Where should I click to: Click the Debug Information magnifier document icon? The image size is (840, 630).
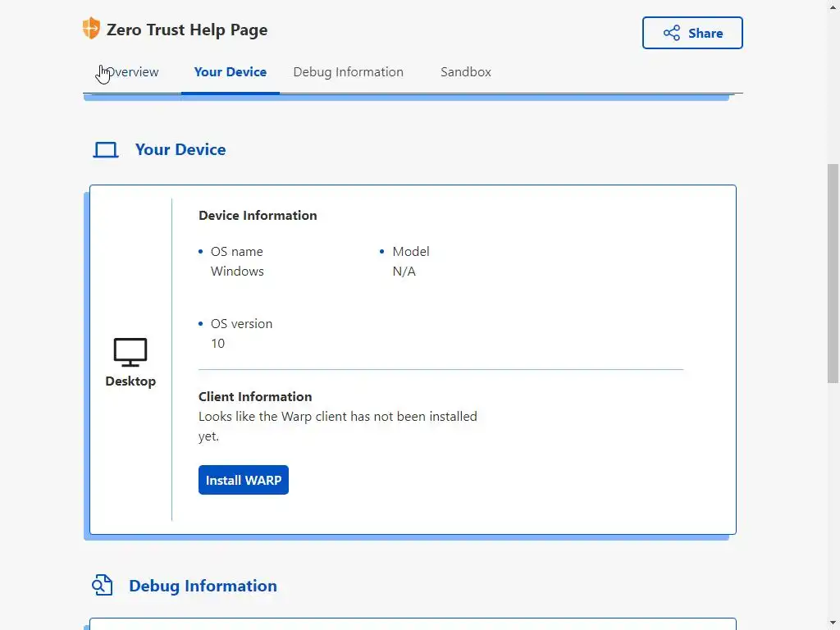[x=102, y=586]
